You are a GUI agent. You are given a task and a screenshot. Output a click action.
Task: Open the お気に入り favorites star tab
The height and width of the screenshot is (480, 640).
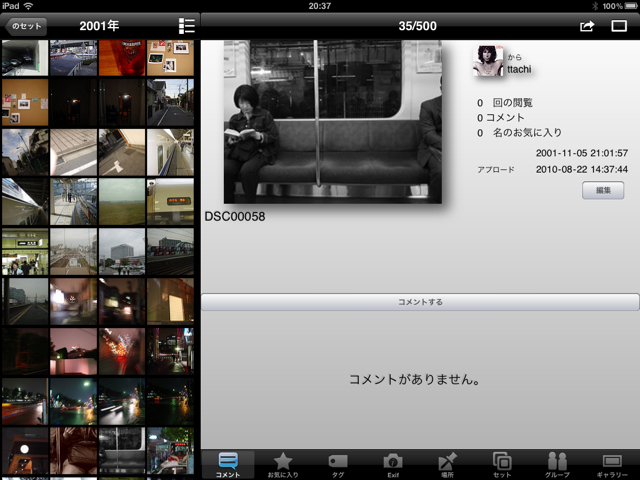[283, 464]
